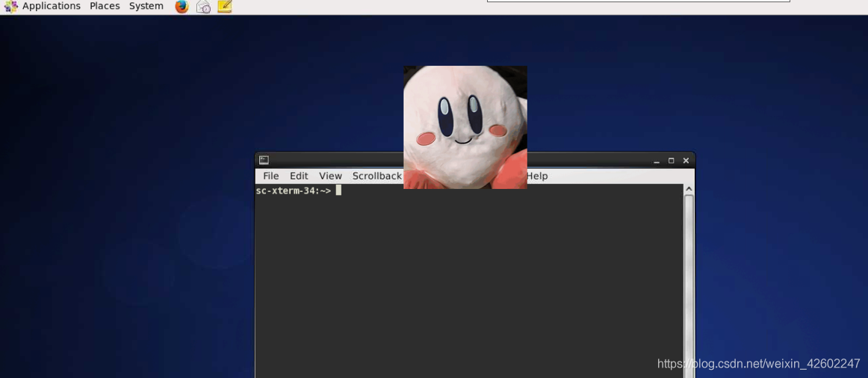Open the notes editor launcher icon

[x=224, y=7]
